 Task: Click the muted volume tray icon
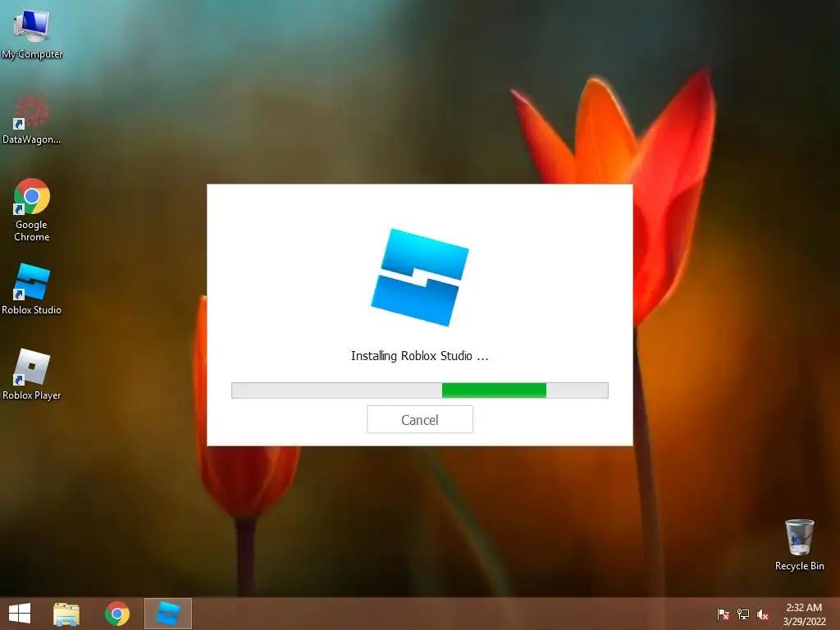point(763,614)
